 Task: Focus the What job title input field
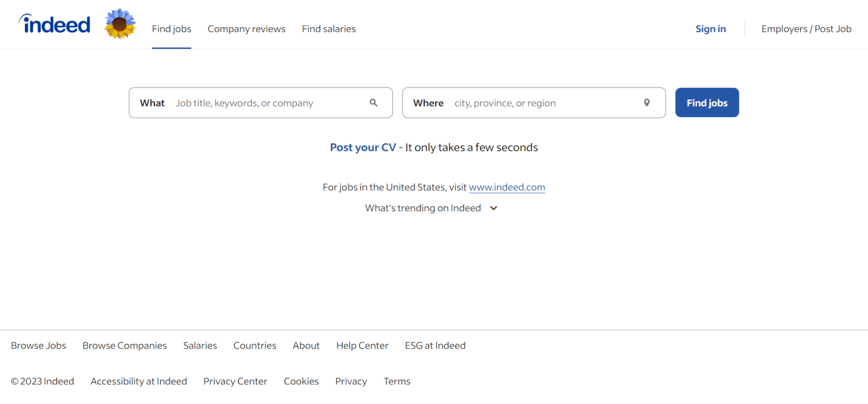tap(269, 103)
